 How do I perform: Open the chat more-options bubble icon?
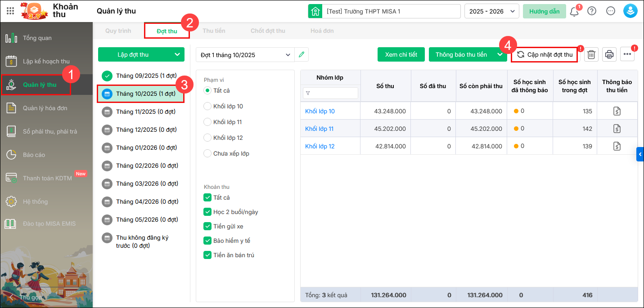pos(611,11)
